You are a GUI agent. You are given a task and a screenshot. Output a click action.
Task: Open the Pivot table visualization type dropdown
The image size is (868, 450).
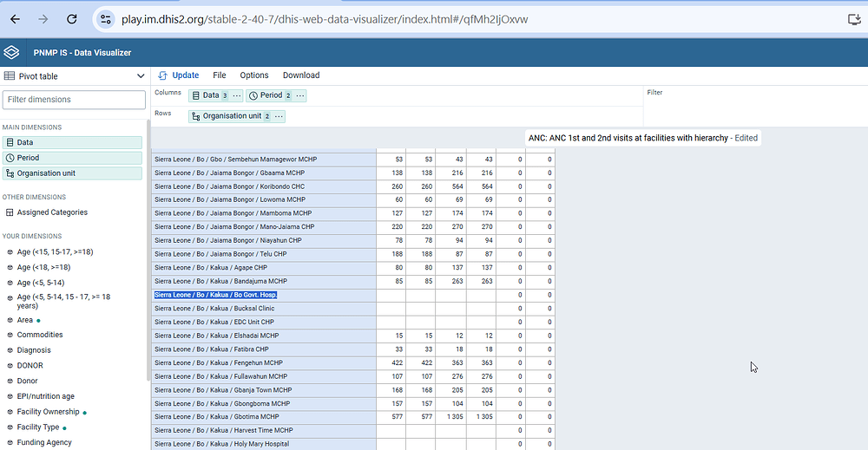(x=74, y=76)
